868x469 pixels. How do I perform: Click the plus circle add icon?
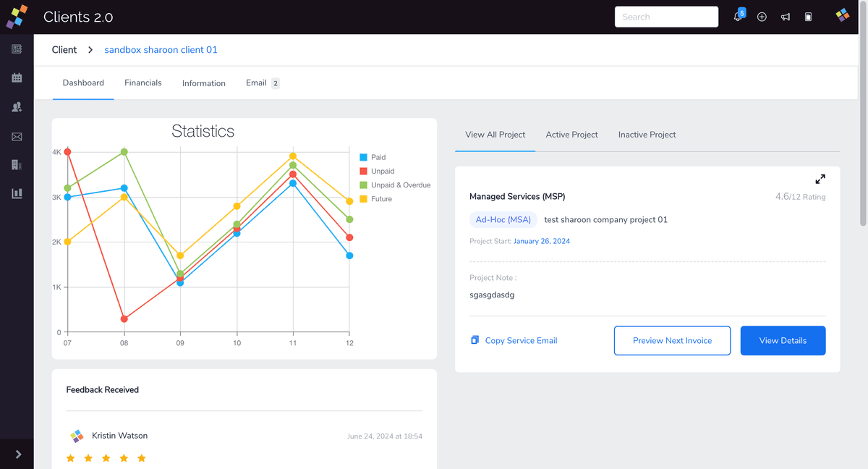coord(762,17)
